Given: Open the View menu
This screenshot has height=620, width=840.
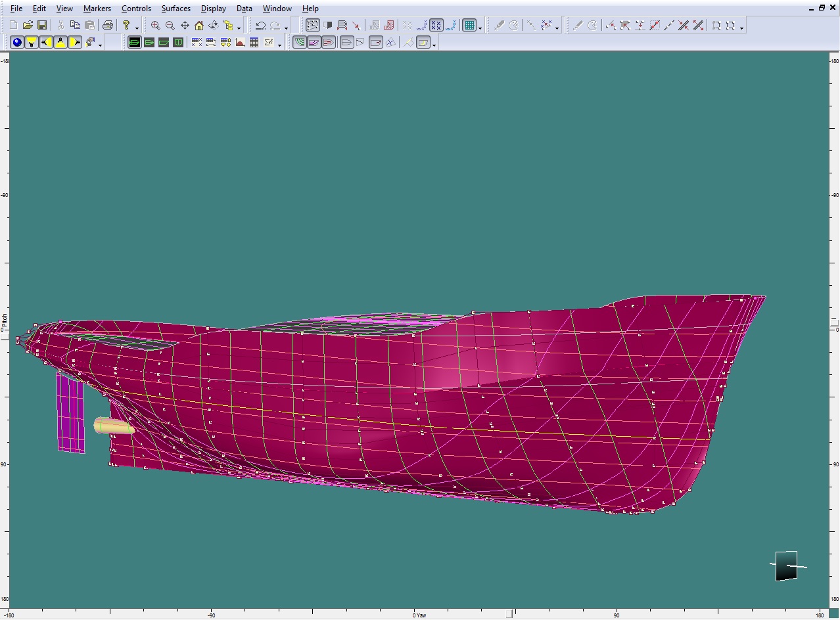Looking at the screenshot, I should click(64, 9).
